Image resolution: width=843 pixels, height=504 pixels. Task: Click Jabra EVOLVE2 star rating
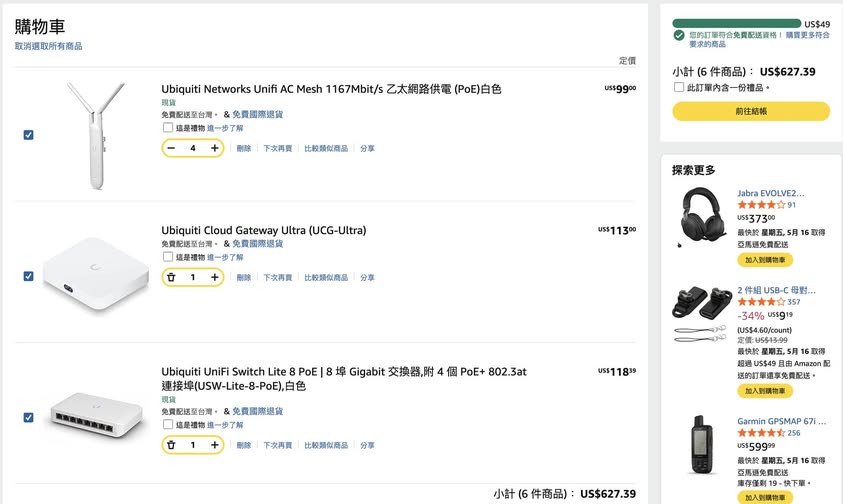point(760,205)
